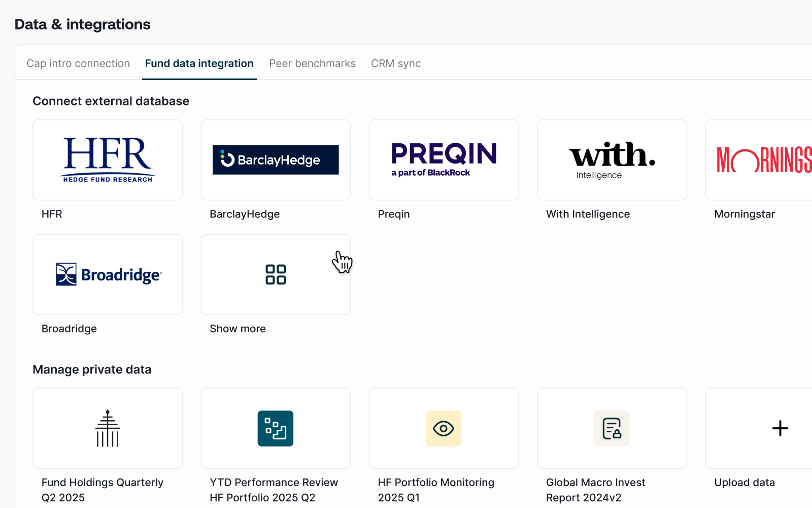Screen dimensions: 812x508
Task: Click the Broadridge logo card
Action: click(108, 274)
